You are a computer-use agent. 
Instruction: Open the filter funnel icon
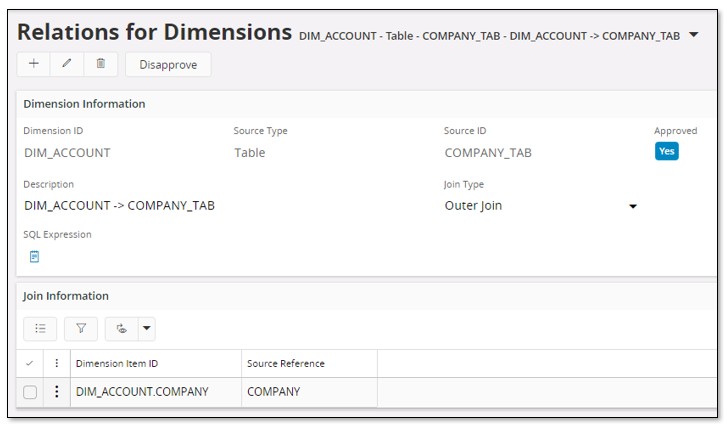(81, 329)
